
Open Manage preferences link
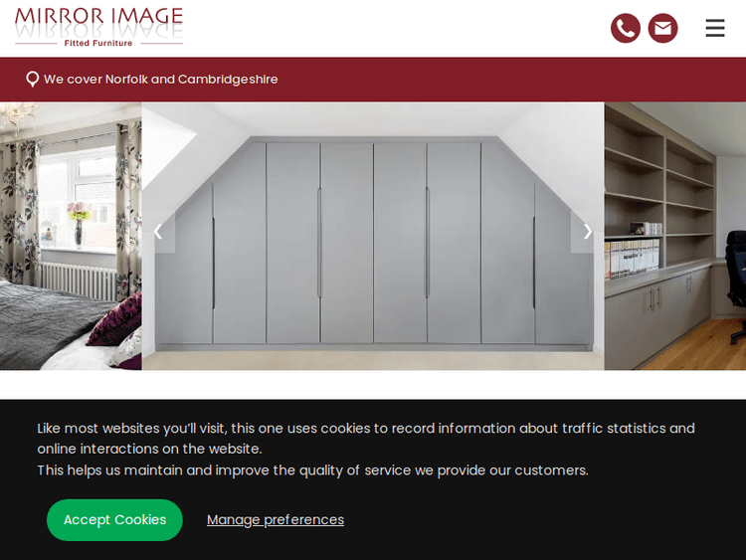[276, 519]
